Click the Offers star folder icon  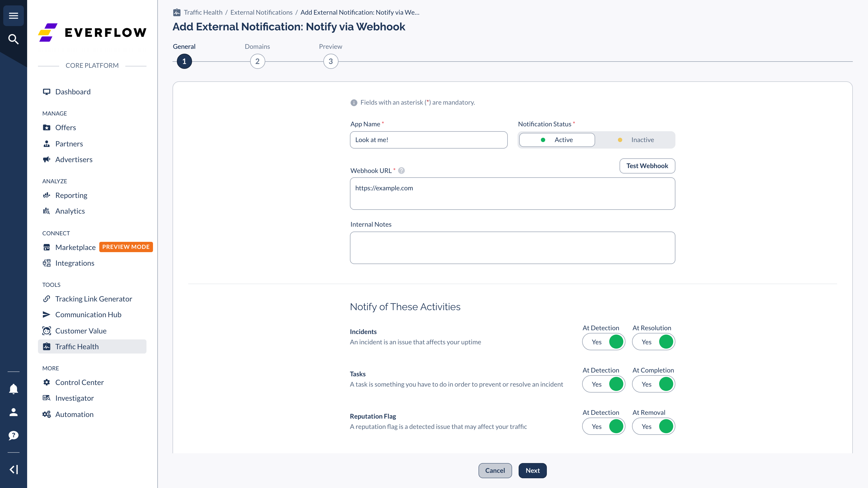point(46,128)
